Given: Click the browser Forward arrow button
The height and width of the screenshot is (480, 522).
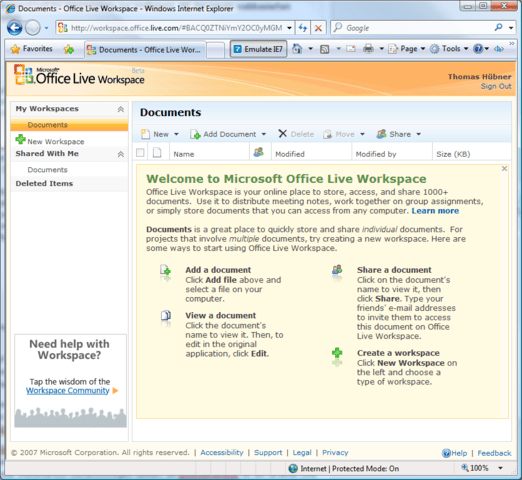Looking at the screenshot, I should pyautogui.click(x=33, y=28).
